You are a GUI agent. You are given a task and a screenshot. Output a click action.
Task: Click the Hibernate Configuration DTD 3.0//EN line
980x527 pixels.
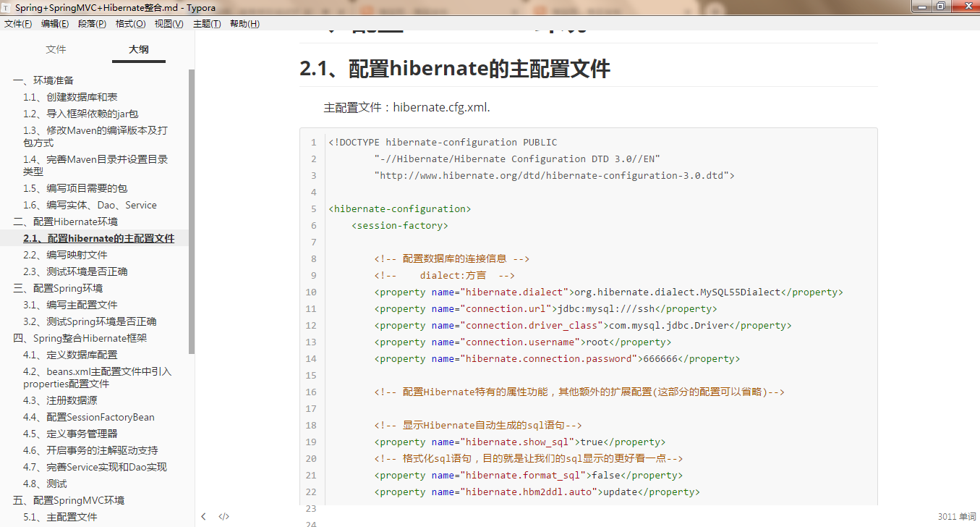(517, 159)
